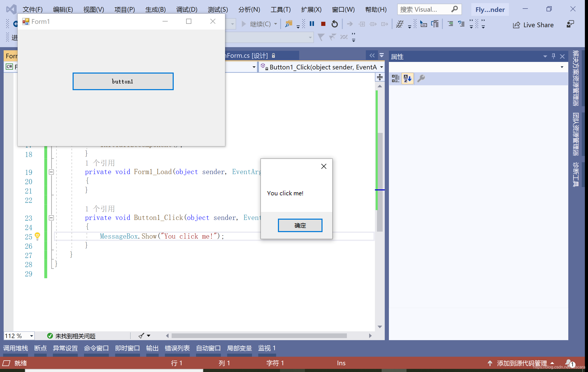Click 确定 in the message box
Viewport: 588px width, 372px height.
point(300,225)
